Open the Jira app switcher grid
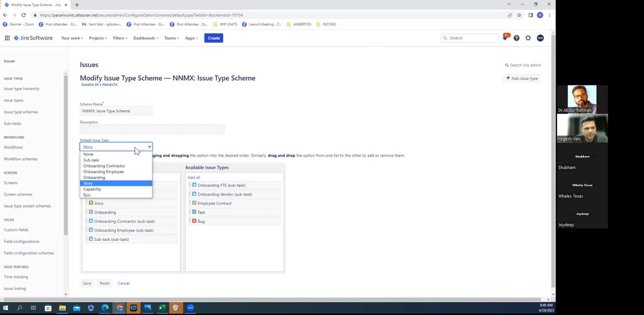Screen dimensions: 644x315 (8, 38)
